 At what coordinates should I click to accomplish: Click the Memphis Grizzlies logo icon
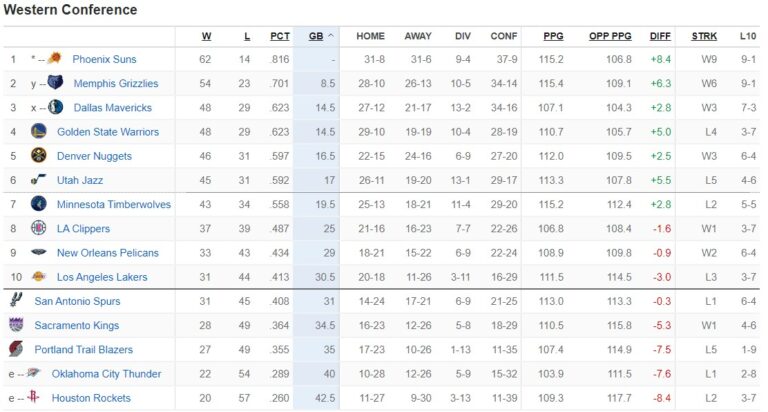coord(54,83)
